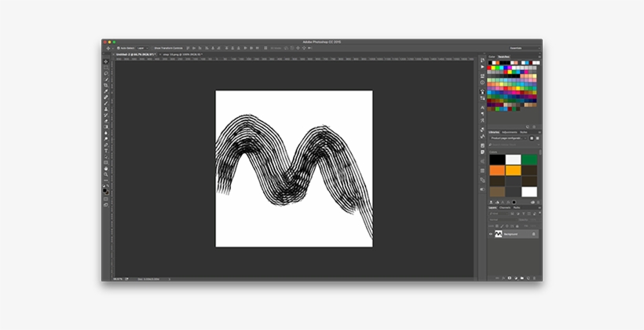Screen dimensions: 644x330
Task: Select the Healing Brush tool
Action: pos(106,97)
